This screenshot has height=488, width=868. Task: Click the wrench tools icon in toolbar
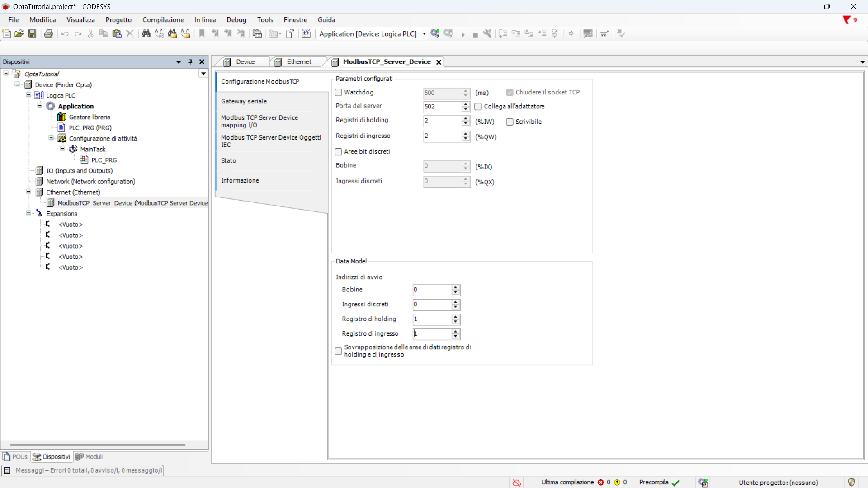pyautogui.click(x=487, y=33)
